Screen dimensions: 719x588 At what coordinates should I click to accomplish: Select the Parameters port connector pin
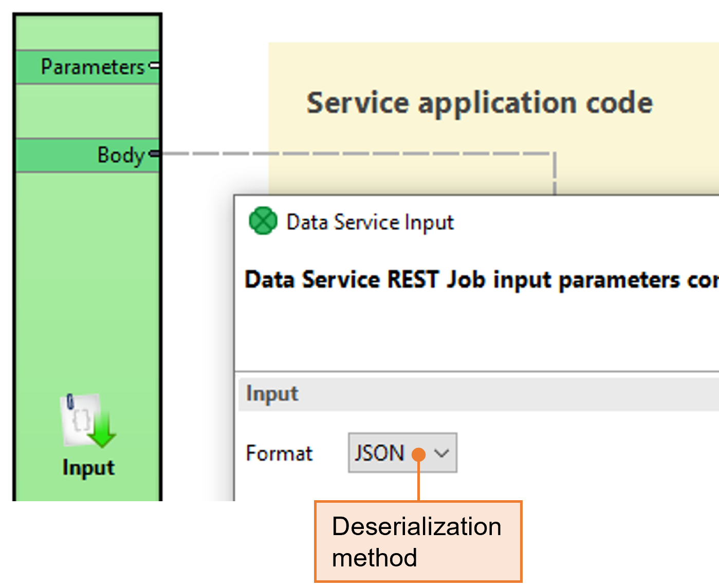154,66
